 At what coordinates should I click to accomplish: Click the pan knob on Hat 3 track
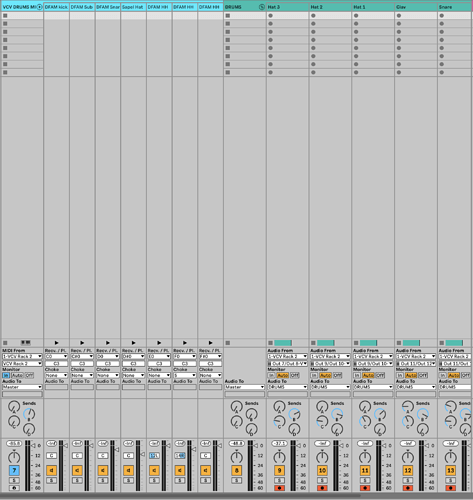pos(279,457)
